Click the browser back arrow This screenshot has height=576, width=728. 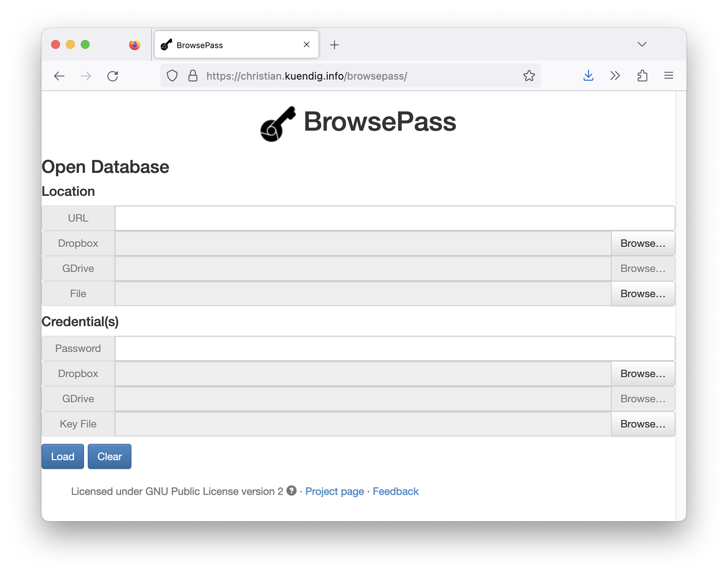click(59, 76)
